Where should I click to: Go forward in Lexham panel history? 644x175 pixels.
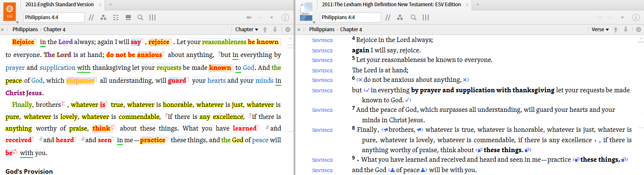point(611,17)
